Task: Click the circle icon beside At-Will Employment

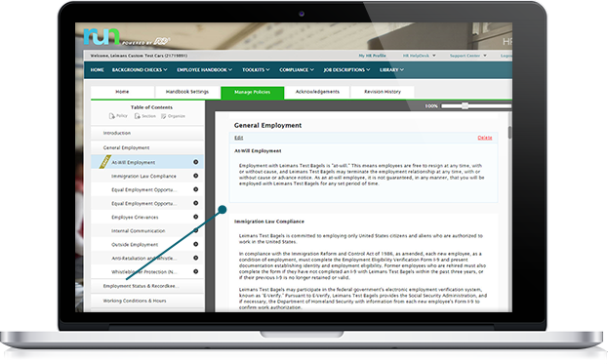Action: (196, 162)
